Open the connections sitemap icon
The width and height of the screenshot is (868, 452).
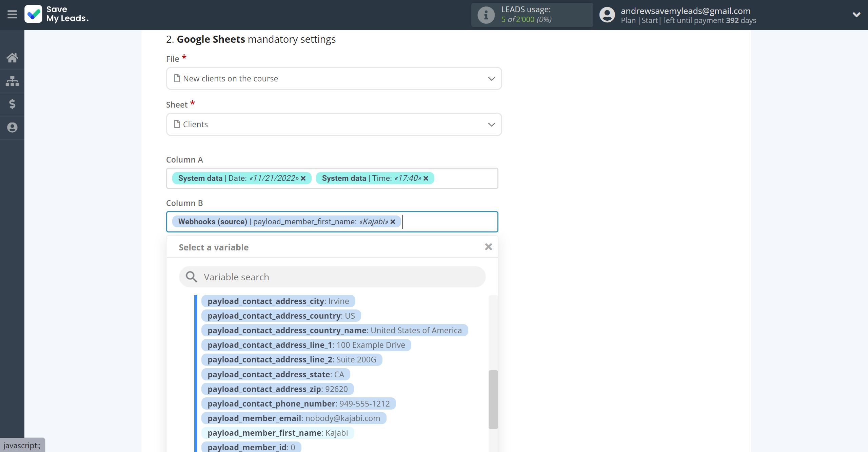(12, 81)
